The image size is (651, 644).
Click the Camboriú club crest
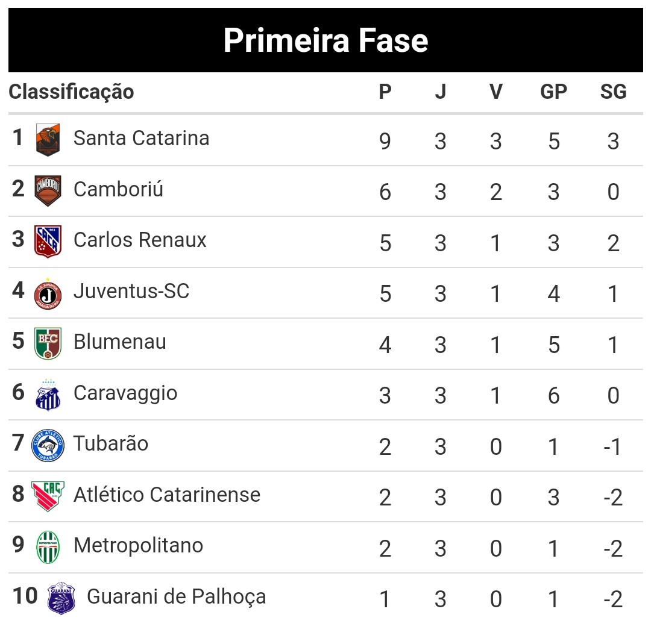(x=48, y=190)
